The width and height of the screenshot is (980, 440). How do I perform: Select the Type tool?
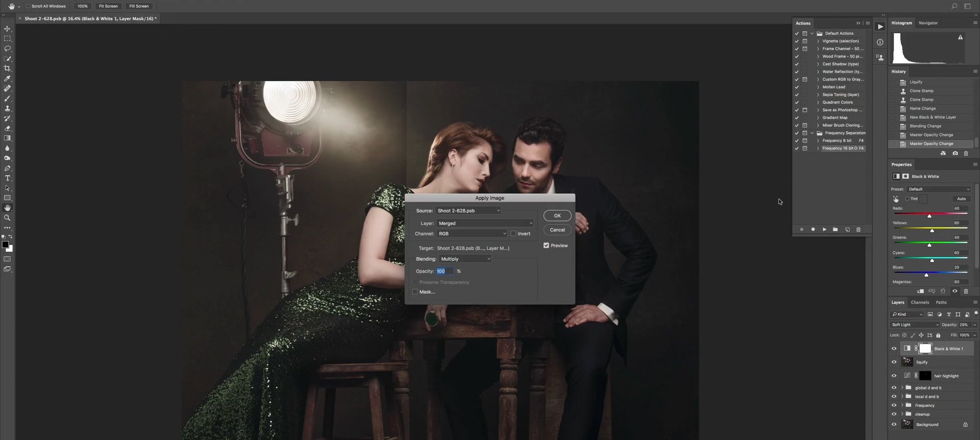tap(7, 178)
